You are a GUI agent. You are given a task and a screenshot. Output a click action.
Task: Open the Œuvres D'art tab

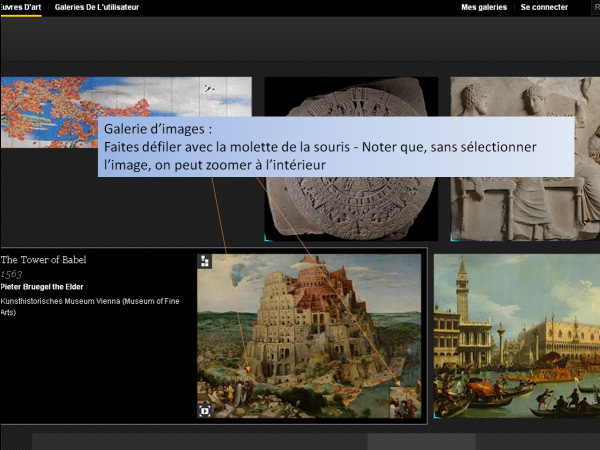click(x=21, y=7)
